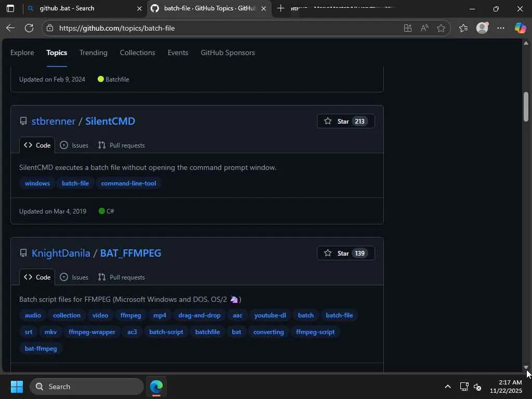The height and width of the screenshot is (399, 532).
Task: Open the Code tab of SilentCMD
Action: point(37,145)
